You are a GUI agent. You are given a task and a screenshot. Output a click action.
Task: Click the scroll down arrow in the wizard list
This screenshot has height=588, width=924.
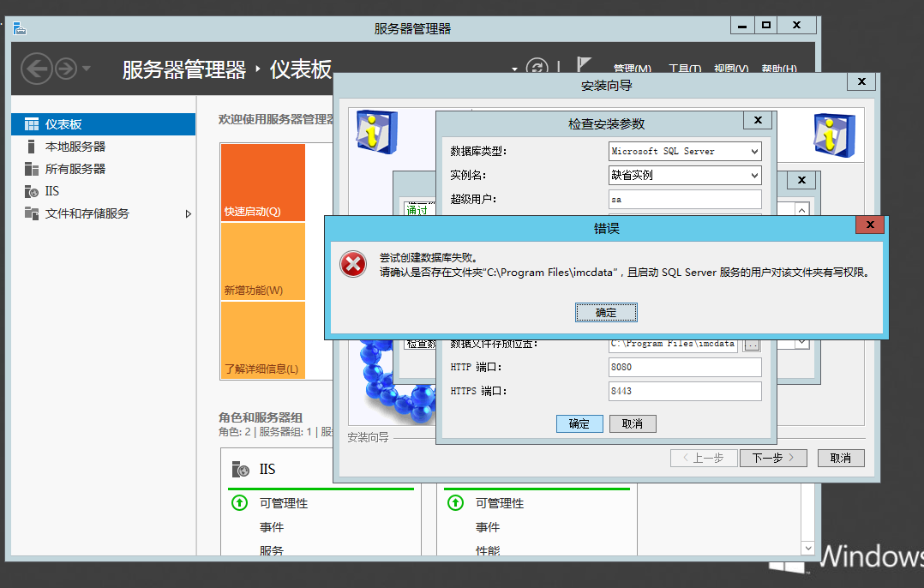pos(801,344)
